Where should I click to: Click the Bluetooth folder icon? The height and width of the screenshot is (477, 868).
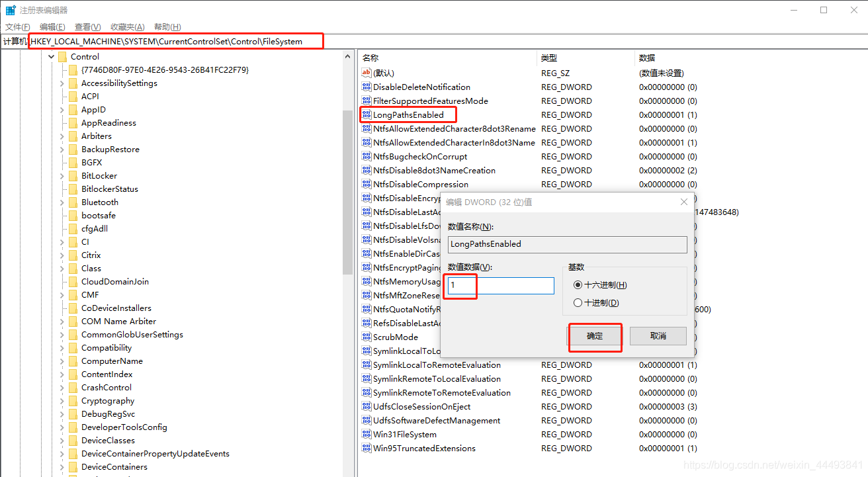(x=73, y=202)
